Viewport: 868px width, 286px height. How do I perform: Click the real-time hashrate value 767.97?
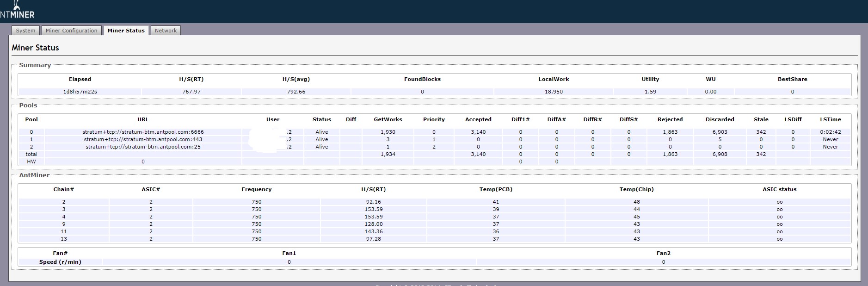click(x=191, y=92)
